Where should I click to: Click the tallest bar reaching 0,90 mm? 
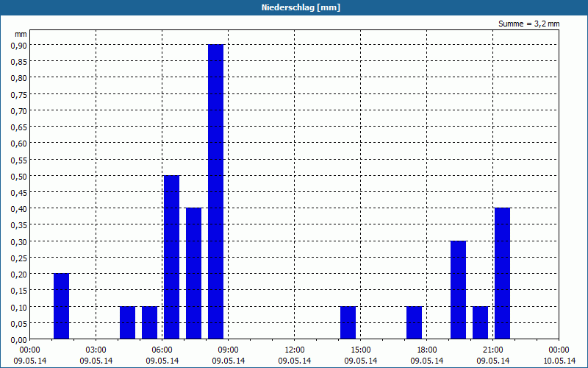(x=215, y=191)
